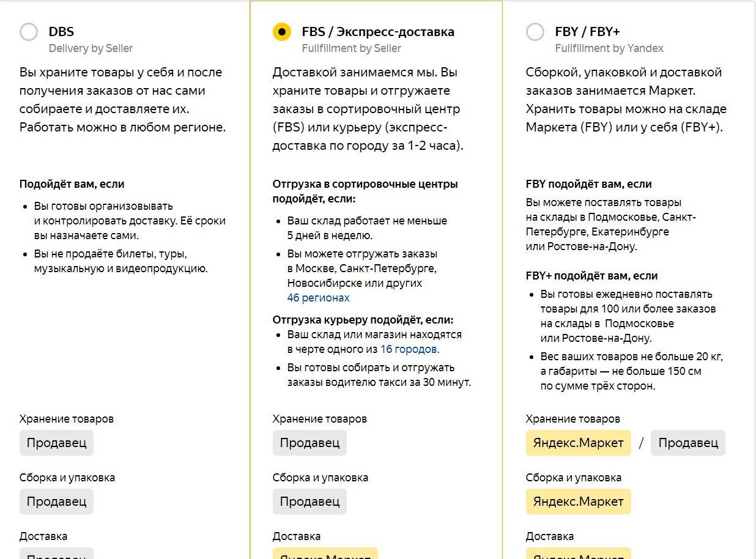The height and width of the screenshot is (559, 756).
Task: Click the "FBS / Экспресс-доставка" heading
Action: (378, 32)
